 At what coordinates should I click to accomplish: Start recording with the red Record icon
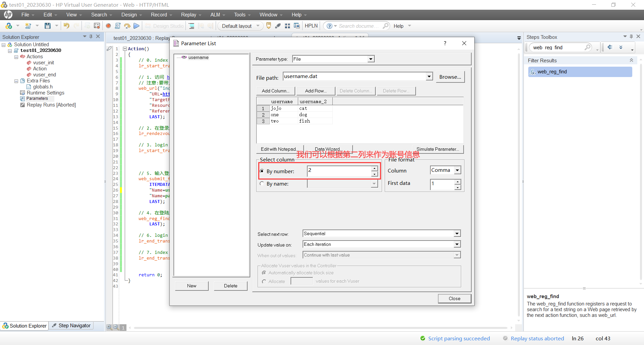(x=108, y=26)
